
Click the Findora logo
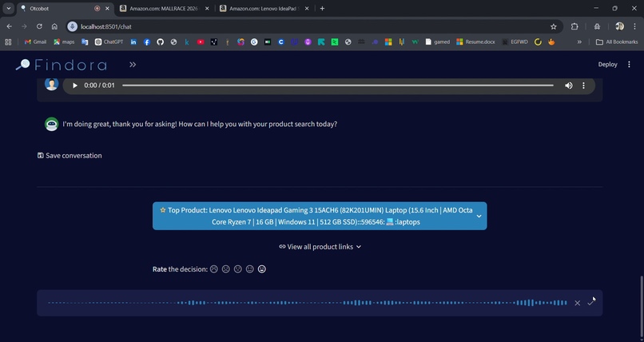(62, 65)
